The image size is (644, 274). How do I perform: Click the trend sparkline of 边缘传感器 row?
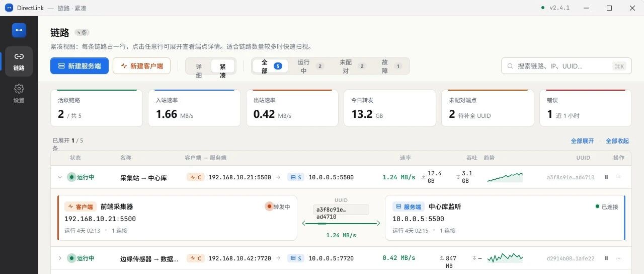505,258
